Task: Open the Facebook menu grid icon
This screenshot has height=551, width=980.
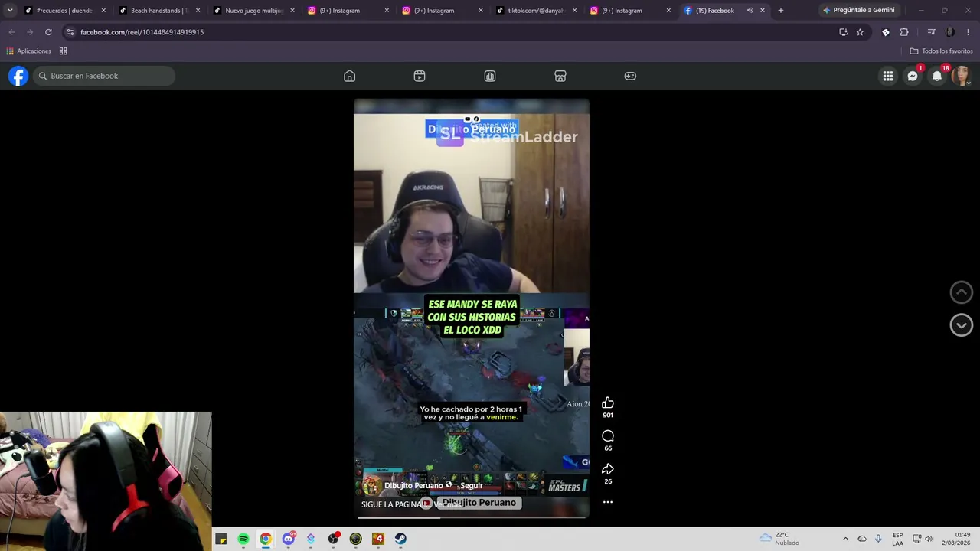Action: tap(888, 76)
